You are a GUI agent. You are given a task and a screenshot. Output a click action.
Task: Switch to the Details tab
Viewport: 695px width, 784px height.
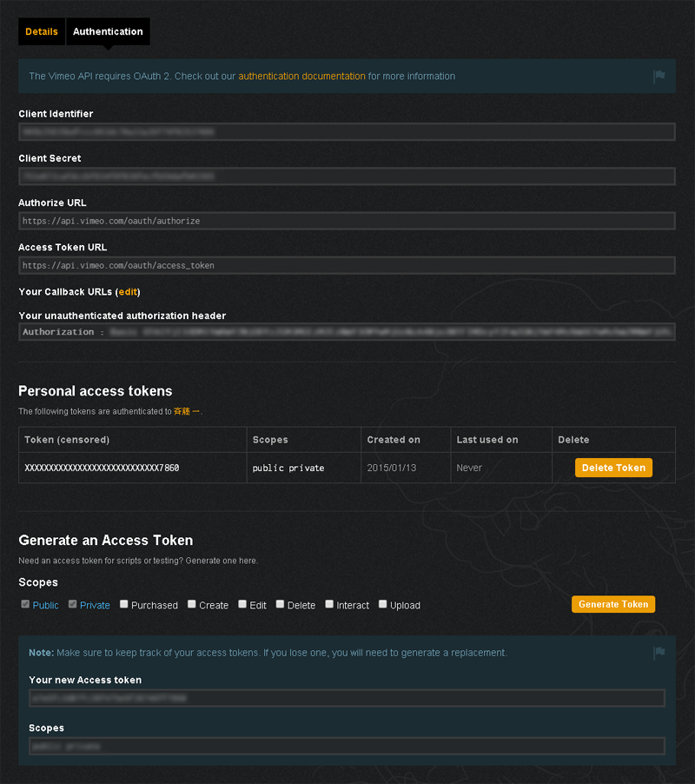click(42, 31)
